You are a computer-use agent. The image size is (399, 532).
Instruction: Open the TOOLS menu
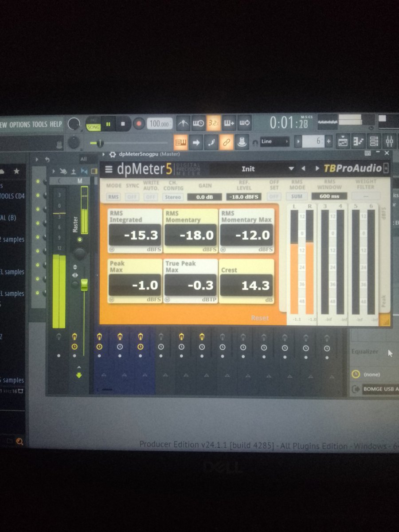(39, 125)
